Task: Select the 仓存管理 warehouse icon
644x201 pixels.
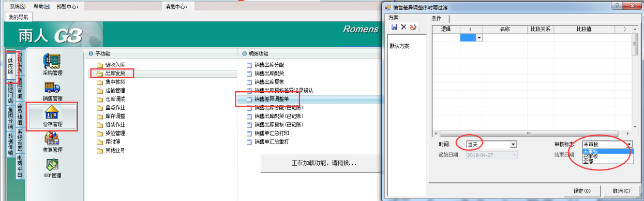Action: (x=52, y=112)
